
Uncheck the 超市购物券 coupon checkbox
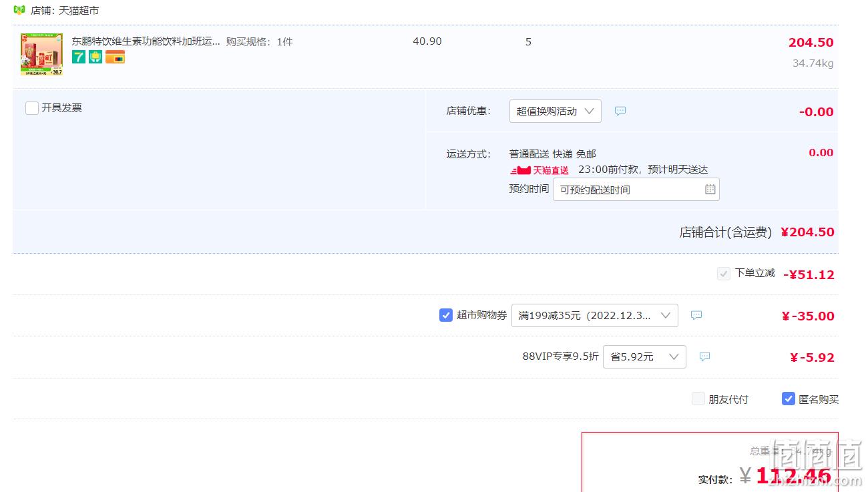coord(446,315)
